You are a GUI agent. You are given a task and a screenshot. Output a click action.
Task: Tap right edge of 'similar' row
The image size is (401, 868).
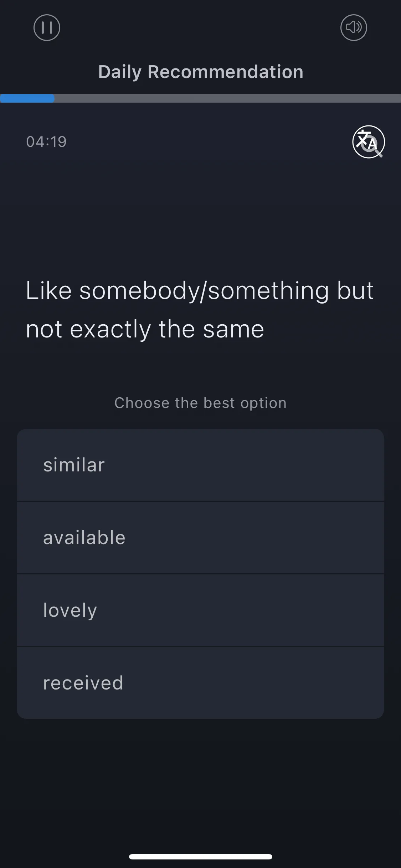coord(356,465)
